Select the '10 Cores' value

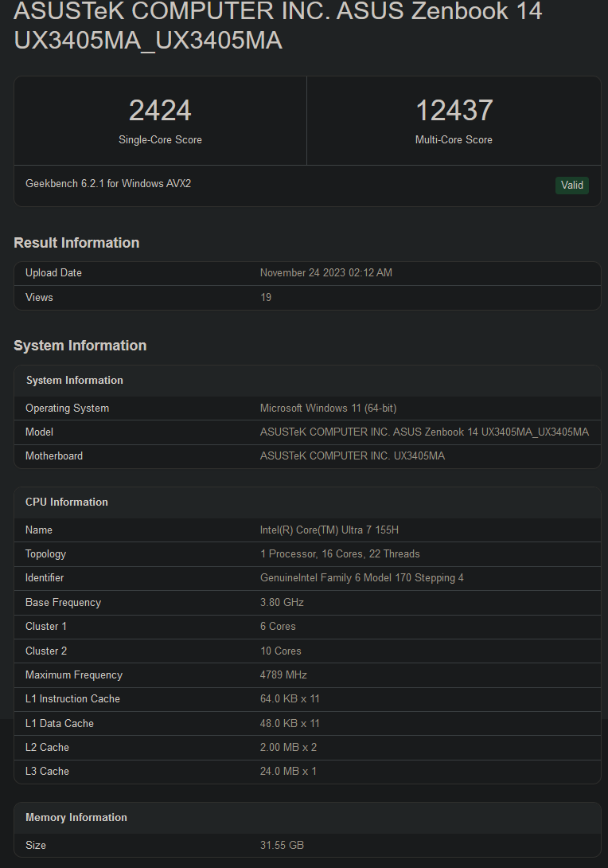point(280,651)
